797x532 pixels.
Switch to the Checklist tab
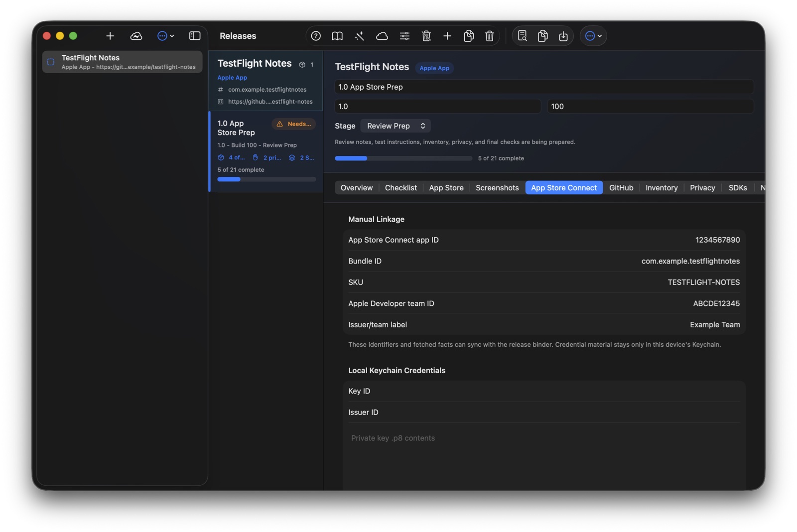pos(401,188)
